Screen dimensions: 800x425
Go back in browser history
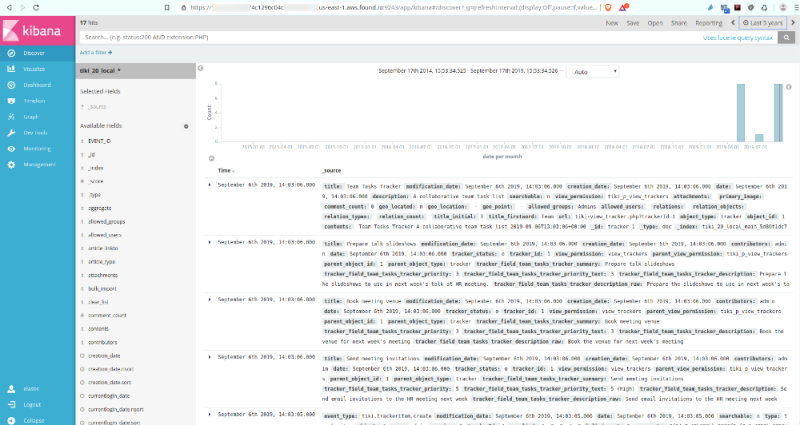point(9,7)
